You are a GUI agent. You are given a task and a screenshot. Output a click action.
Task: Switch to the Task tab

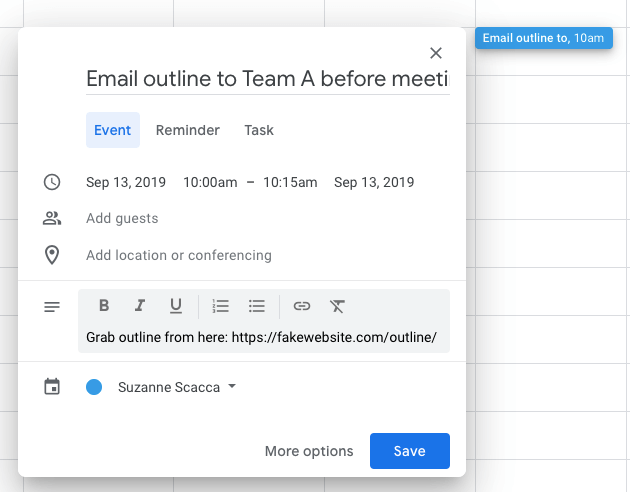point(259,130)
